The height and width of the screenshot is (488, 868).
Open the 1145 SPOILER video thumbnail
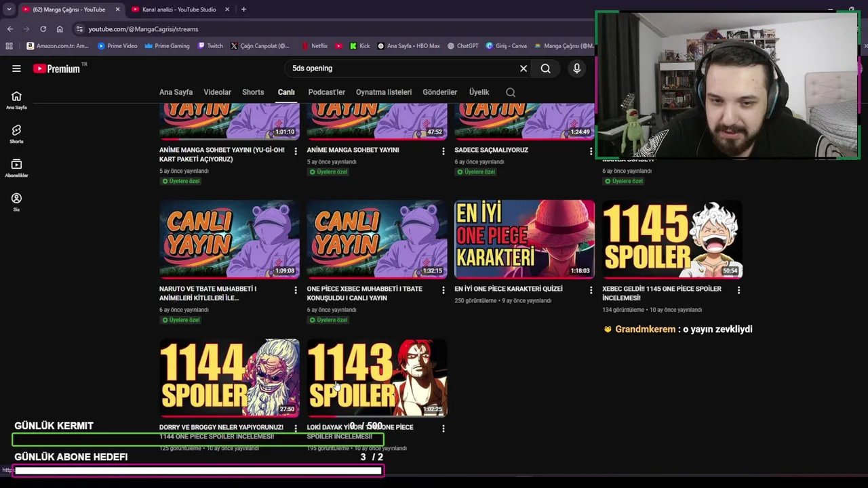[672, 239]
